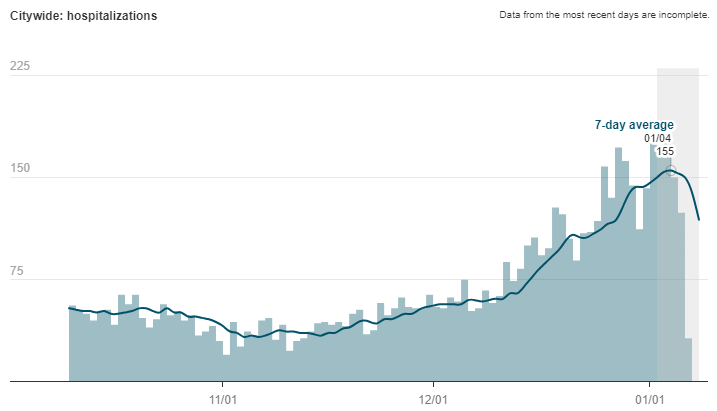Select the "7-day average" line label
Viewport: 717px width, 411px height.
(634, 125)
